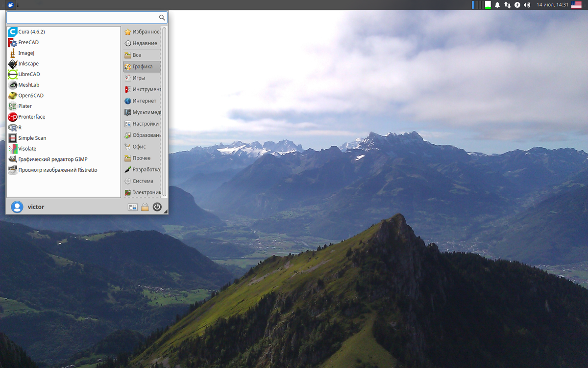This screenshot has width=588, height=368.
Task: Open the Игры category
Action: pyautogui.click(x=142, y=78)
